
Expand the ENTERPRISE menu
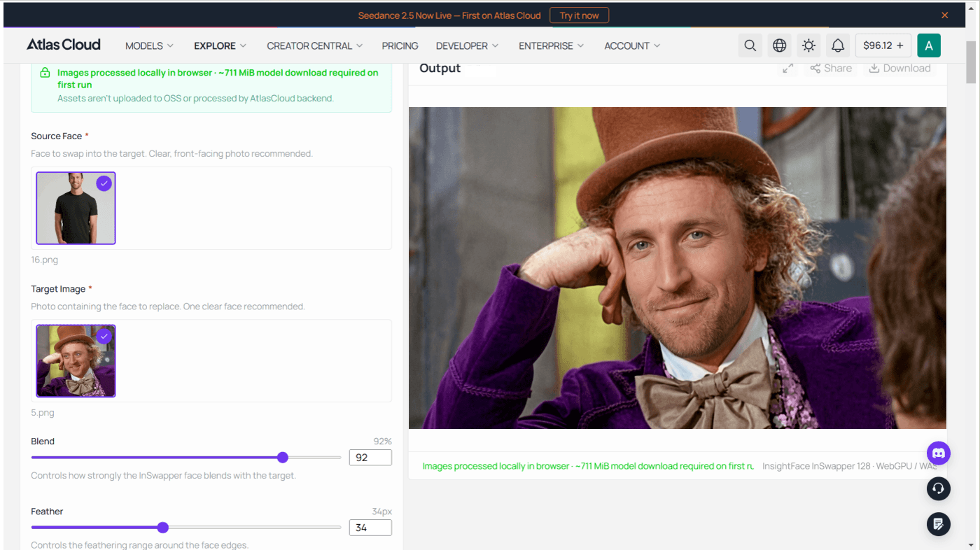click(551, 45)
